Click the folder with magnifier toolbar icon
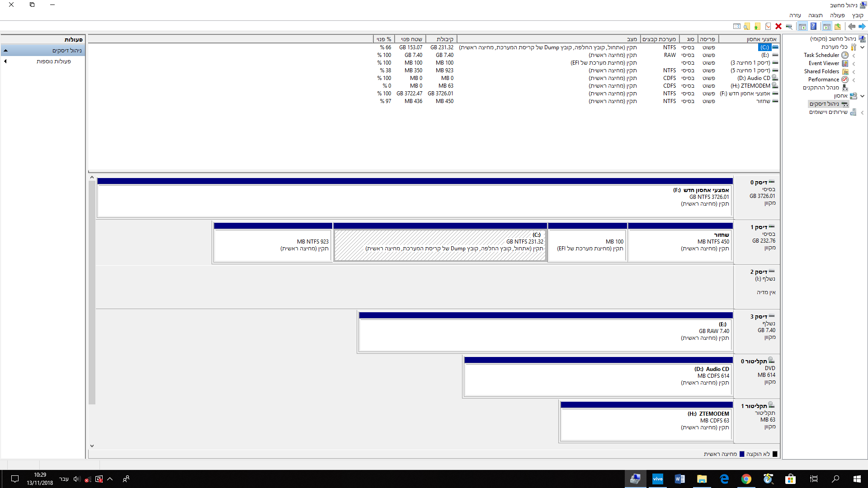The image size is (868, 488). tap(747, 26)
